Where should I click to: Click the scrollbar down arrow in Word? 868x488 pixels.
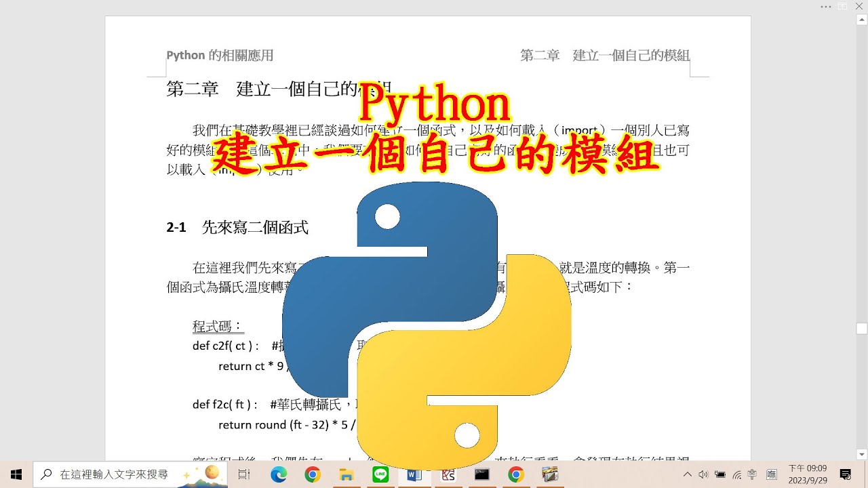pyautogui.click(x=862, y=454)
